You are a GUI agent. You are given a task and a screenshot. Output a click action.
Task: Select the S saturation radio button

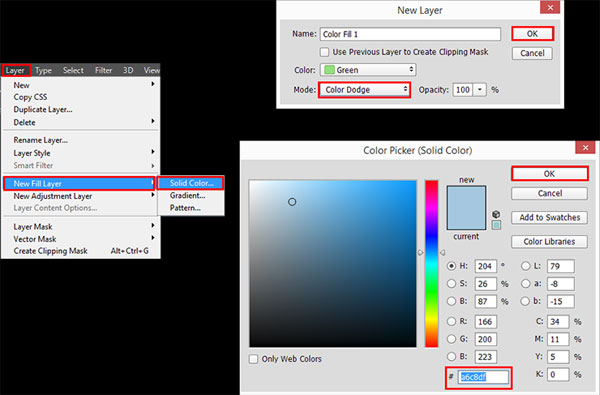tap(452, 284)
